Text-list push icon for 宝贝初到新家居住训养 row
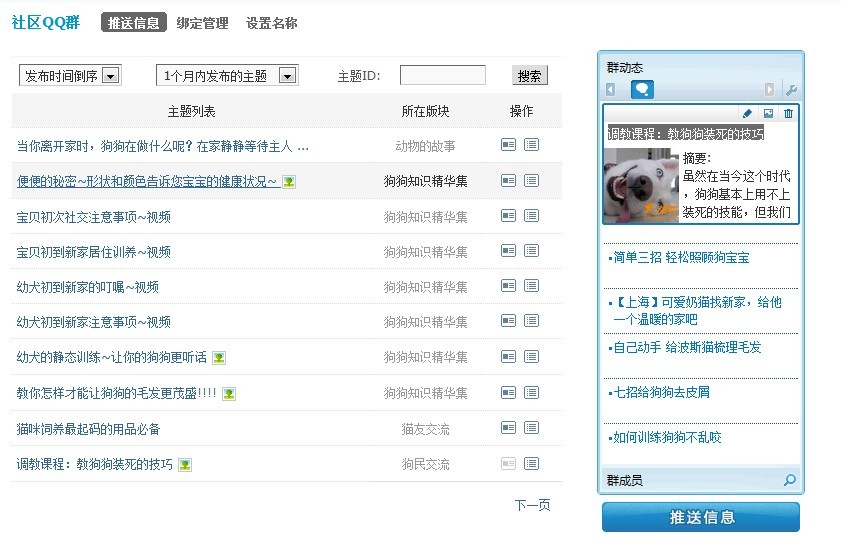The width and height of the screenshot is (841, 551). [532, 251]
